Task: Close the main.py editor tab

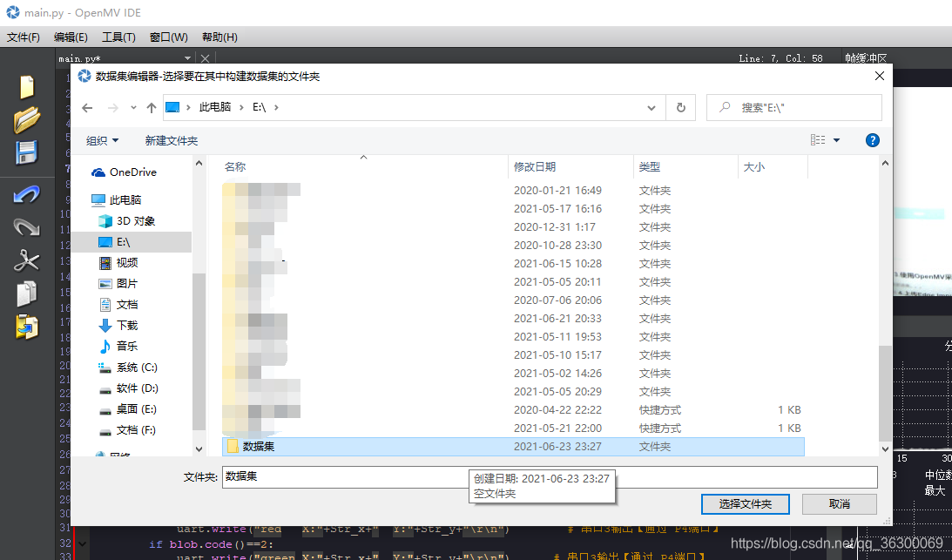Action: [x=206, y=58]
